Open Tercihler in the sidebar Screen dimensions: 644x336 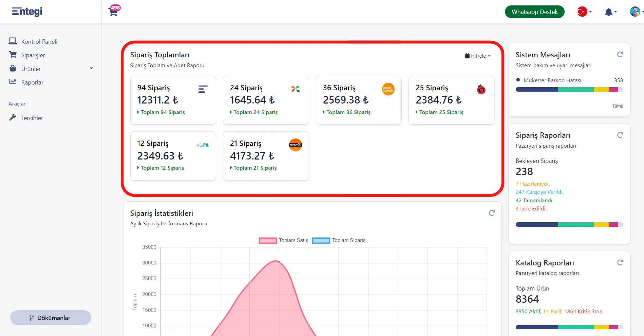click(x=32, y=118)
